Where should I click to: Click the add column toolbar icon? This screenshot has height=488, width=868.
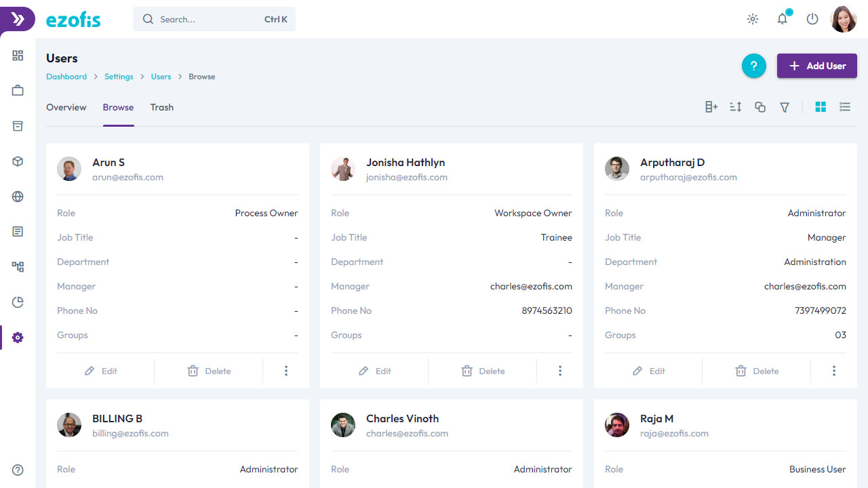711,107
